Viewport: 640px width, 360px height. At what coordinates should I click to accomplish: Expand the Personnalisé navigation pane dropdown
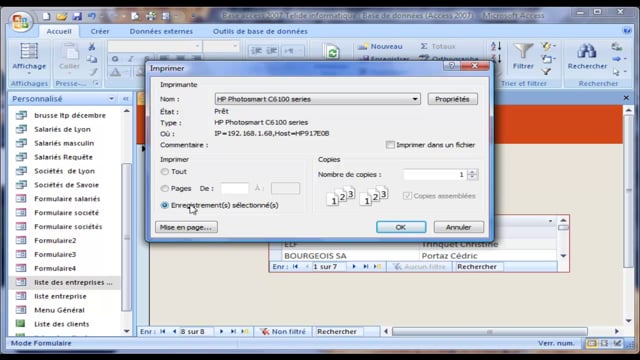(111, 99)
